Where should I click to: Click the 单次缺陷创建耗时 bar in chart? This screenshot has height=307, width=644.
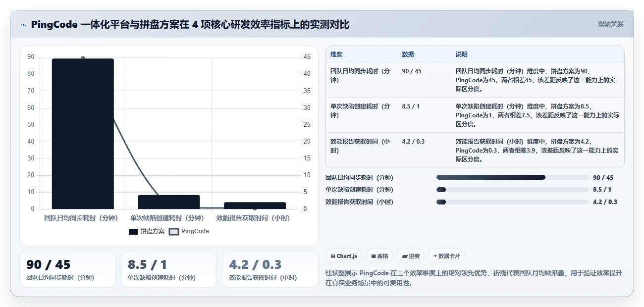[169, 202]
